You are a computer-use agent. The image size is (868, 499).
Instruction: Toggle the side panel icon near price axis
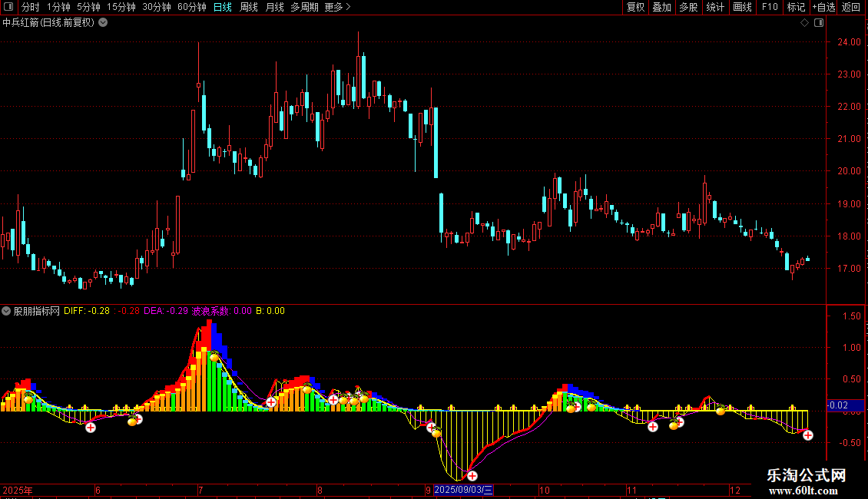tap(819, 23)
